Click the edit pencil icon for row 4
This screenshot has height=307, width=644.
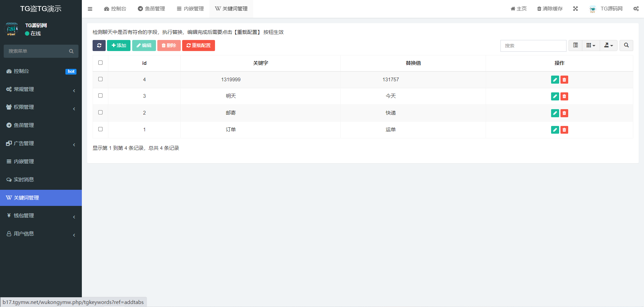click(x=555, y=80)
